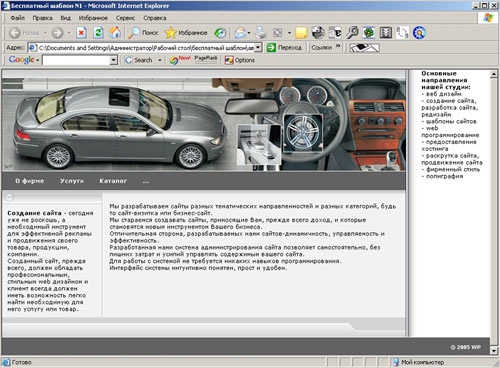Click 'Готово' in the status bar
This screenshot has height=368, width=500.
[21, 362]
